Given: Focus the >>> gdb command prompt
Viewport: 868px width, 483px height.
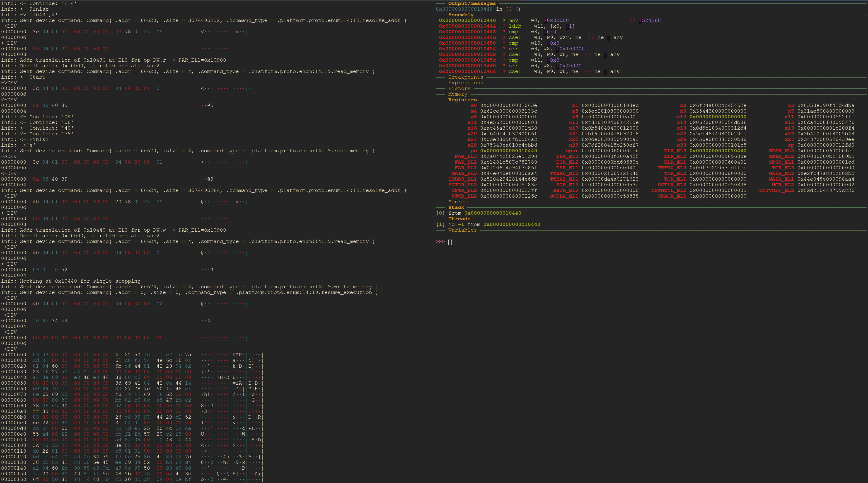Looking at the screenshot, I should 450,242.
